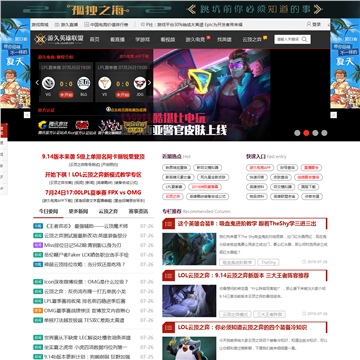Show previous match with the left arrow
The width and height of the screenshot is (360, 360).
(37, 83)
